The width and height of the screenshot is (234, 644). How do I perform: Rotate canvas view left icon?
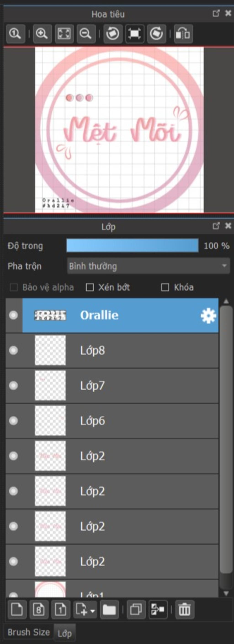click(x=113, y=34)
